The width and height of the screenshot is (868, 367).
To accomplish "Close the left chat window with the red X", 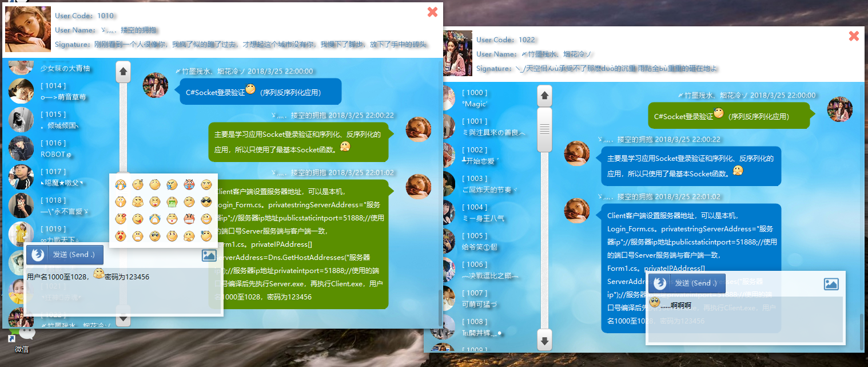I will coord(432,11).
